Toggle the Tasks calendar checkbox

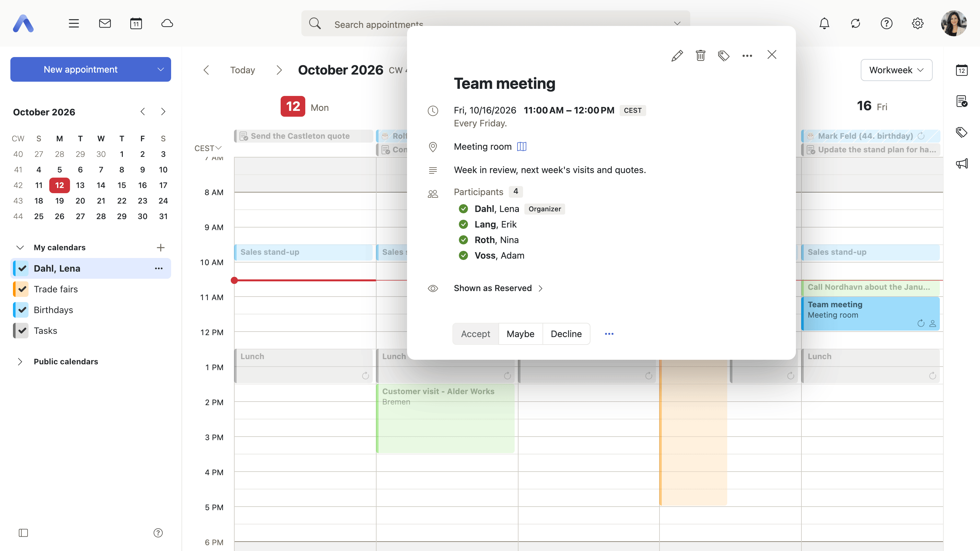pos(22,331)
